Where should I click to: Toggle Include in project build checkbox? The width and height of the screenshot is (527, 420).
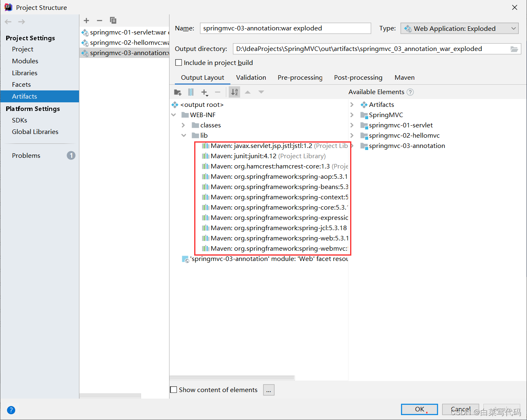pos(179,63)
